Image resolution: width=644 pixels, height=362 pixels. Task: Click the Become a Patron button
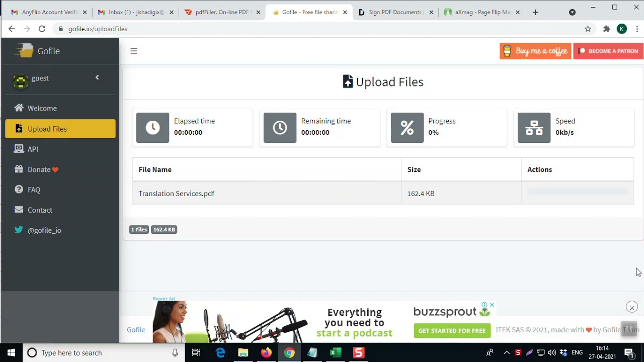(x=608, y=51)
